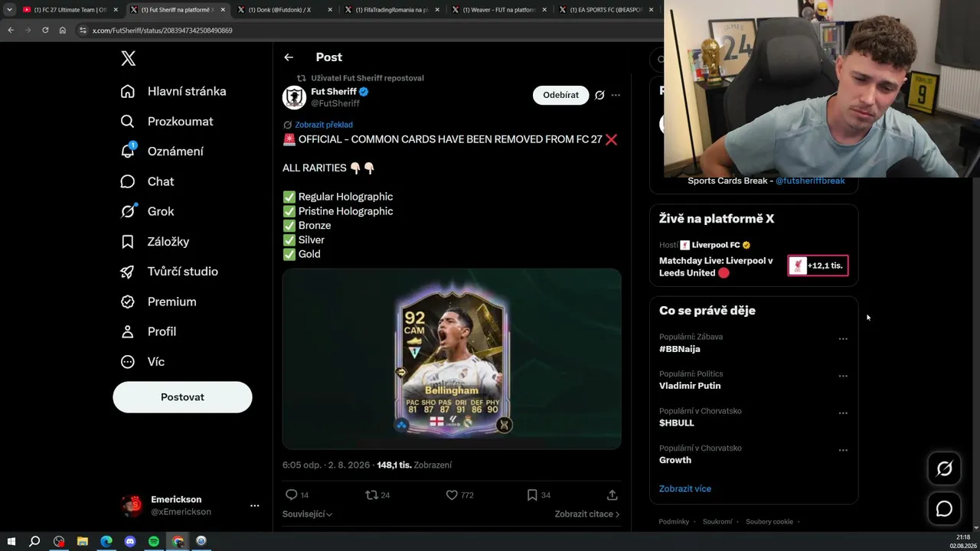The image size is (980, 551).
Task: Click Zobrazit překlad translate link
Action: point(324,125)
